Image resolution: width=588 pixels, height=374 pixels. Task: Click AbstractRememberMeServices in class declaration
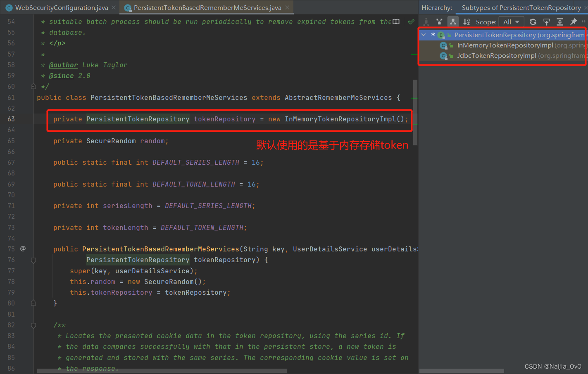point(338,97)
